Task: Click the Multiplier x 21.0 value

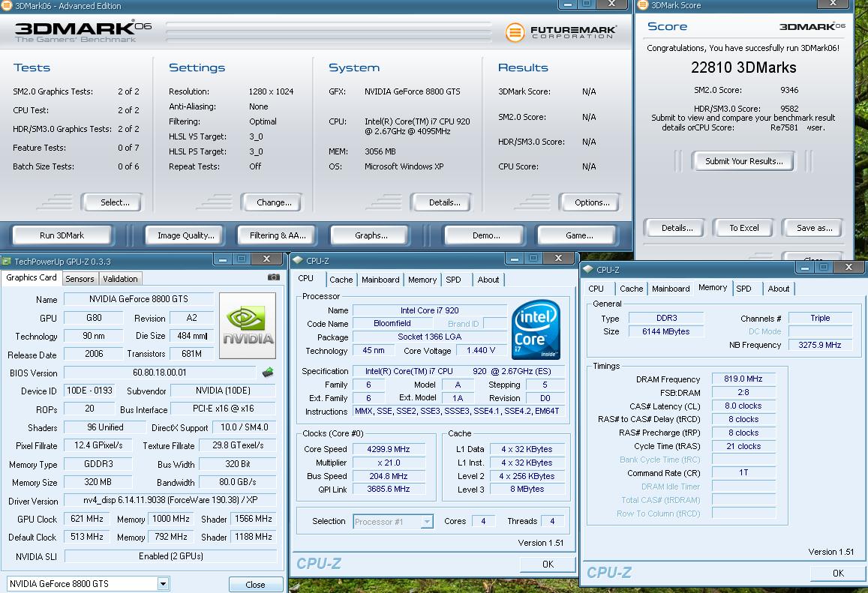Action: [389, 463]
